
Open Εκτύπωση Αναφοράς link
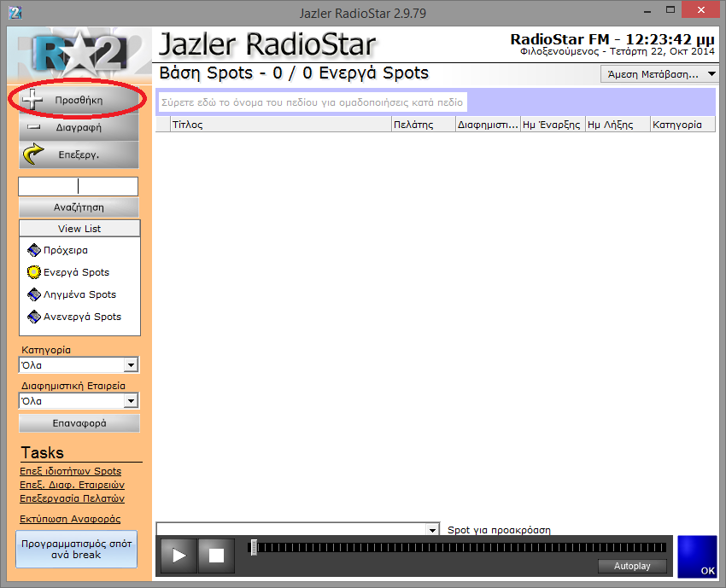coord(70,519)
